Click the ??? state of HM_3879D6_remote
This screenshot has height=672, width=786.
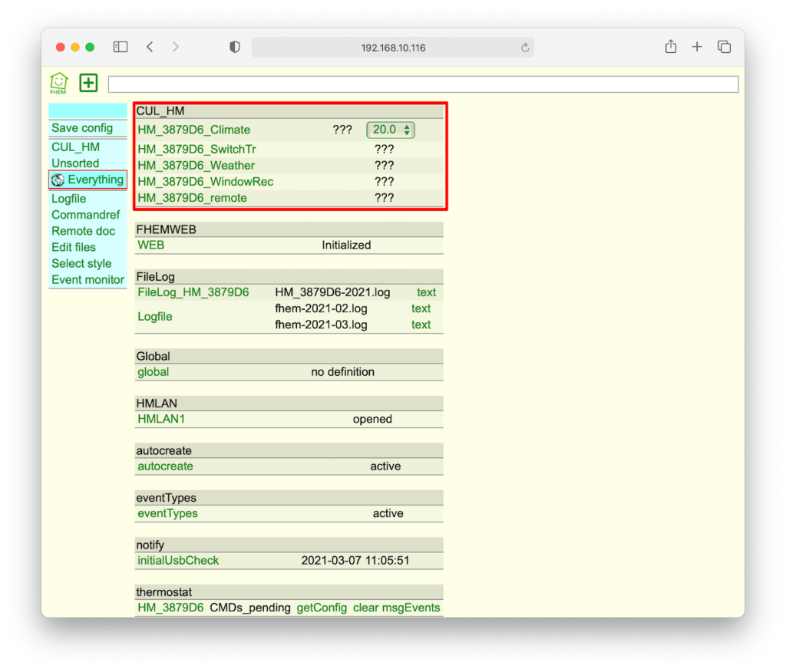385,198
